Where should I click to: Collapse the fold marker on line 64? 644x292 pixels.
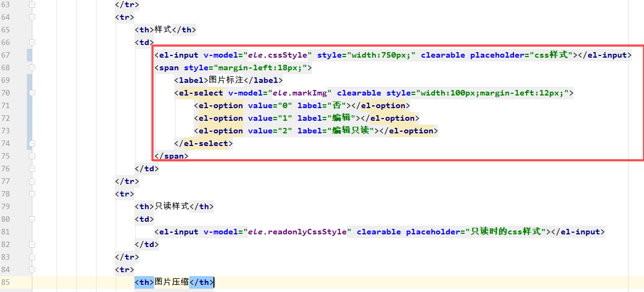point(31,17)
